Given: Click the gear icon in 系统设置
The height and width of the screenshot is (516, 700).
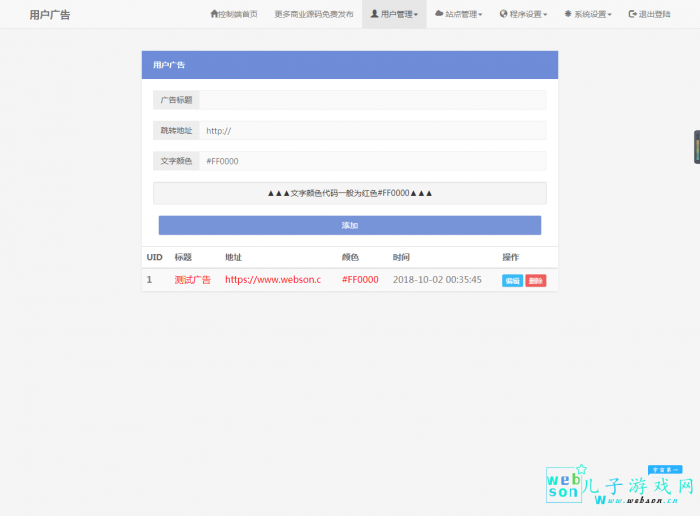Looking at the screenshot, I should [568, 15].
